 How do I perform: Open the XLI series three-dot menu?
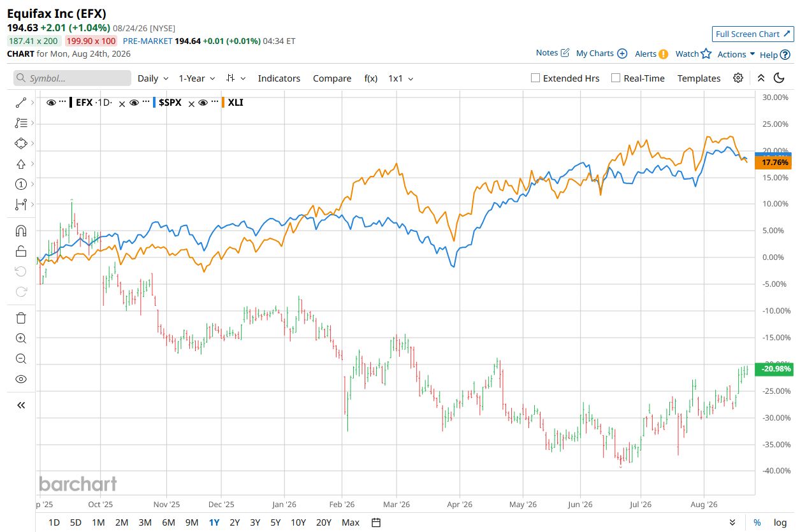tap(215, 102)
